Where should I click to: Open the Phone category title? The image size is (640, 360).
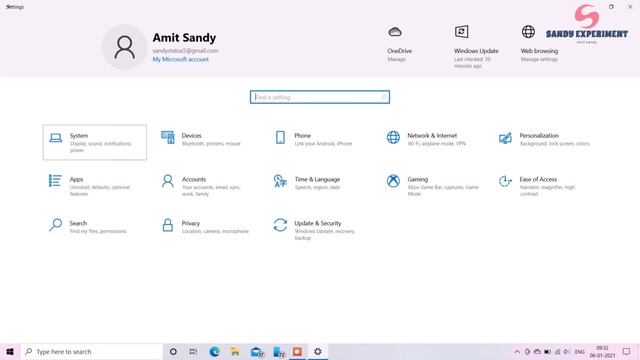[x=302, y=135]
